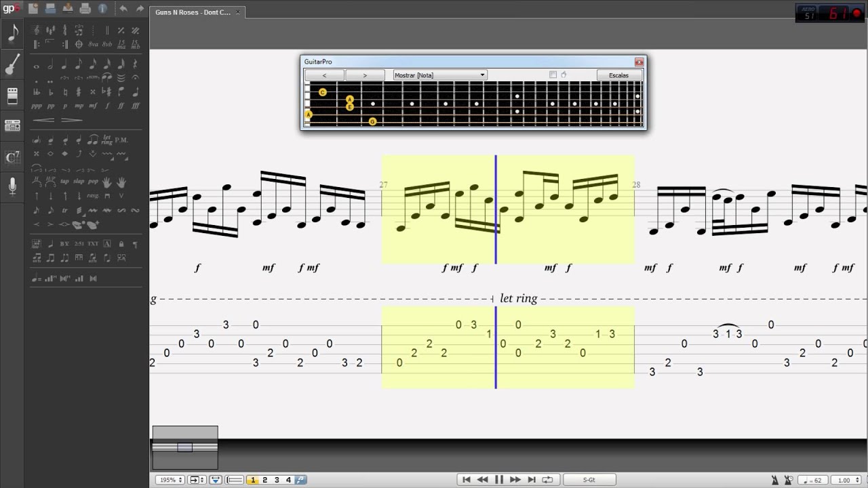Apply a sharp accidental

click(x=79, y=92)
